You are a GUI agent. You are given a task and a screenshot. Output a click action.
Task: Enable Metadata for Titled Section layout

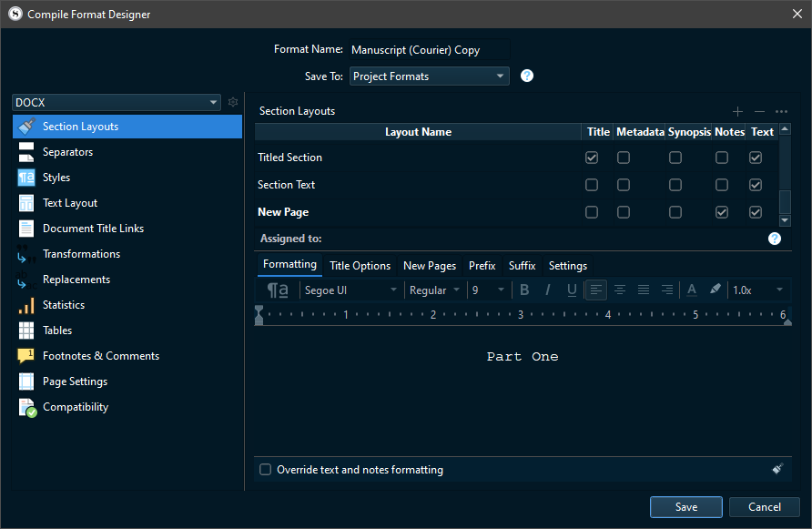624,158
